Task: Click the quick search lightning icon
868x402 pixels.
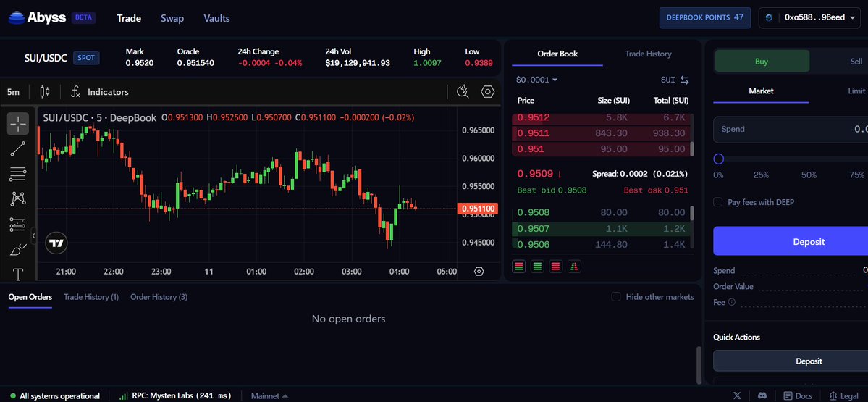Action: click(463, 92)
